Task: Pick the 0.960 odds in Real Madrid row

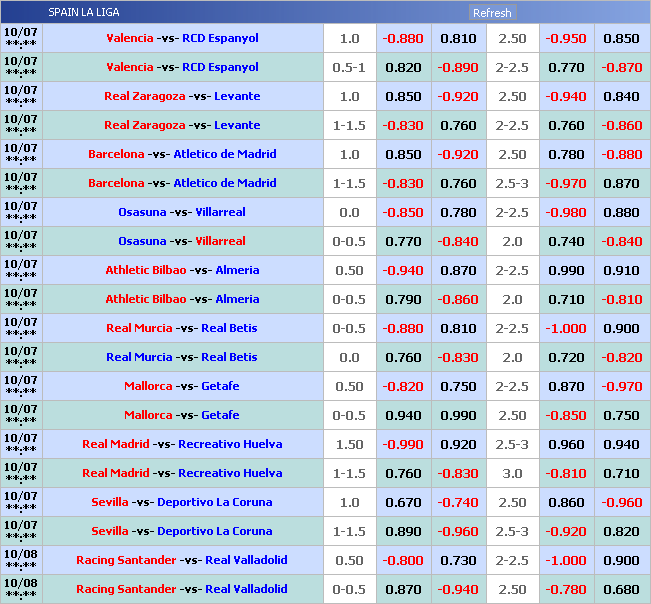Action: (566, 444)
